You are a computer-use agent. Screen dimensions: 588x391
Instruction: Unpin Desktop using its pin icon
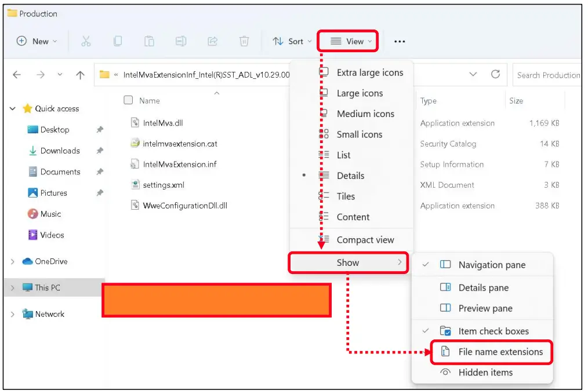tap(100, 130)
